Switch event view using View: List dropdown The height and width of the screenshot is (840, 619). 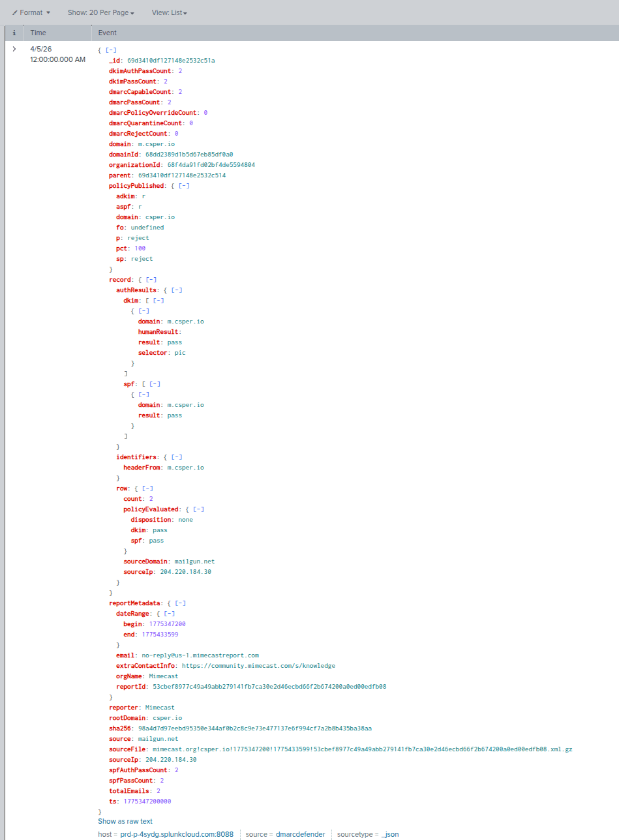(169, 12)
